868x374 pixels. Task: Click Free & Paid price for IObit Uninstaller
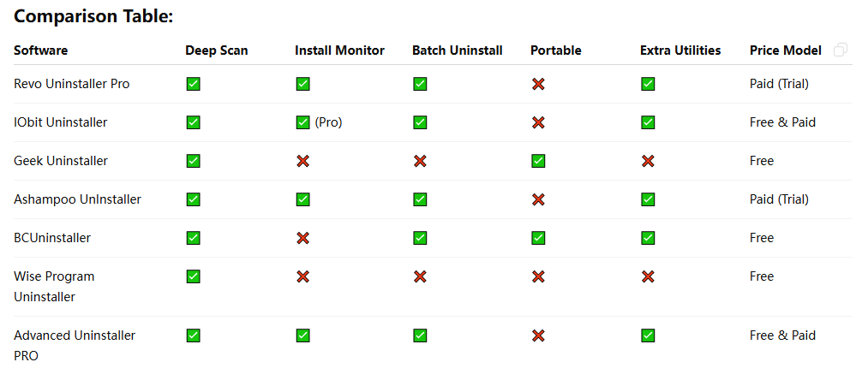[782, 122]
